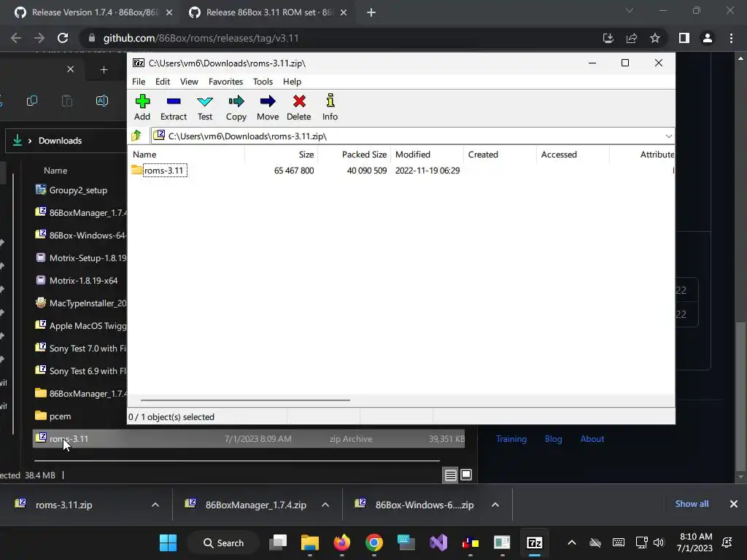Open Visual Studio from the taskbar
Screen dimensions: 747x560
(x=438, y=542)
